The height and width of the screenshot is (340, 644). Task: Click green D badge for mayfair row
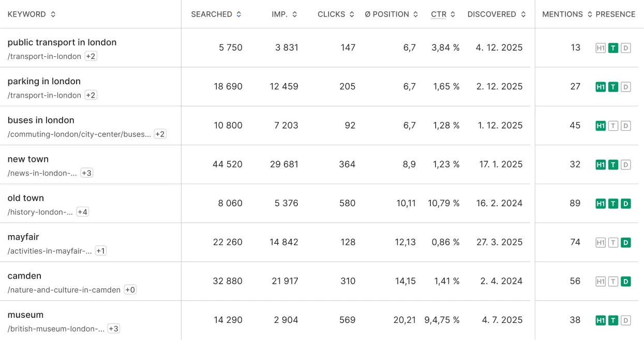626,242
